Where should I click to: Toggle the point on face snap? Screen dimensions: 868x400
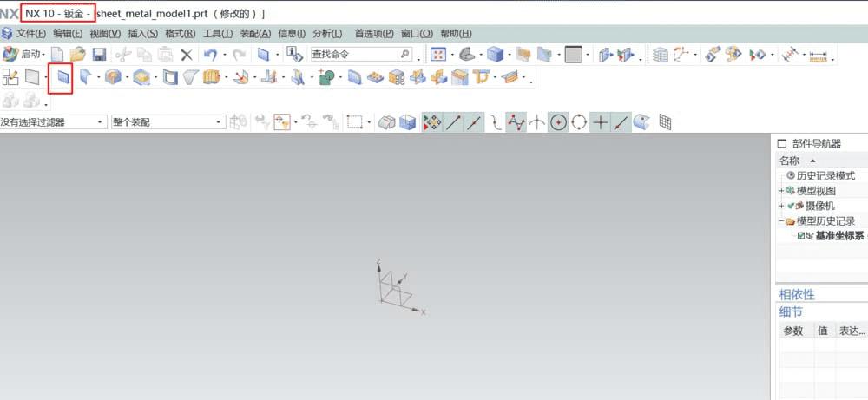(641, 122)
